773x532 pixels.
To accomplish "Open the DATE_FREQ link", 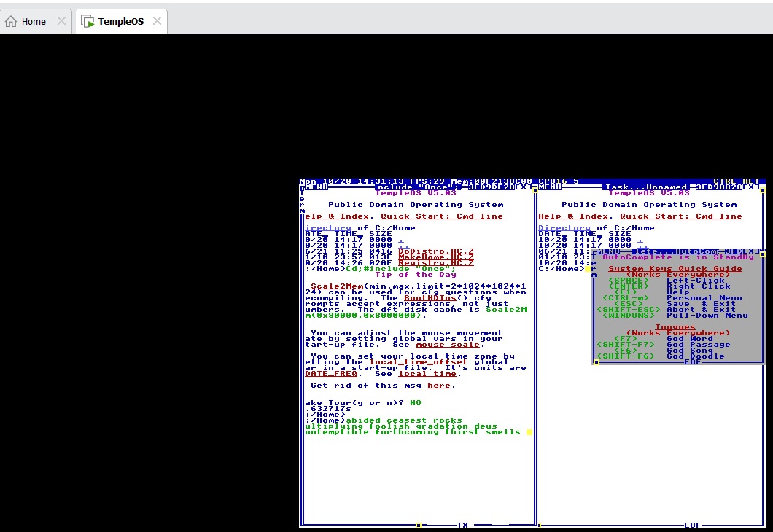I will 331,373.
